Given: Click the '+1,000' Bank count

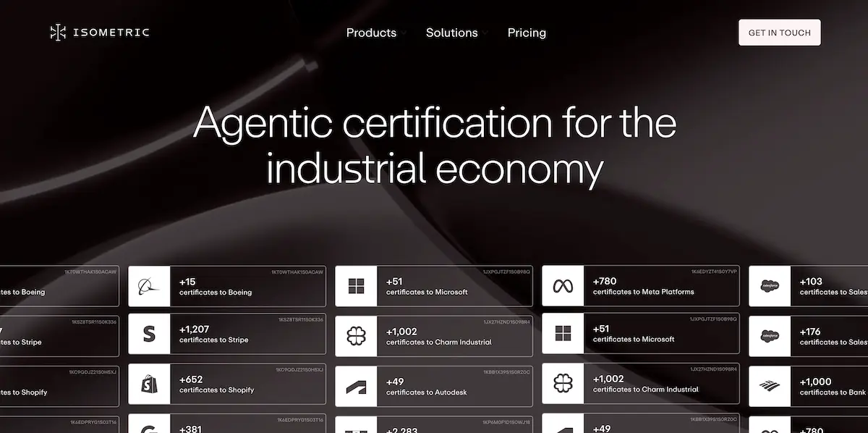Looking at the screenshot, I should point(816,382).
